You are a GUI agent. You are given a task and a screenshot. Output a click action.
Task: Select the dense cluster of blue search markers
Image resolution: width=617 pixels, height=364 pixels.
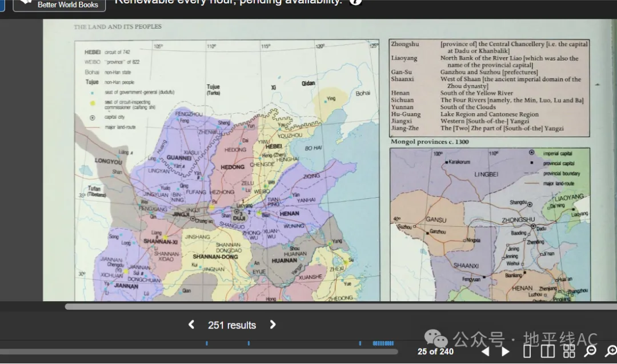point(383,343)
